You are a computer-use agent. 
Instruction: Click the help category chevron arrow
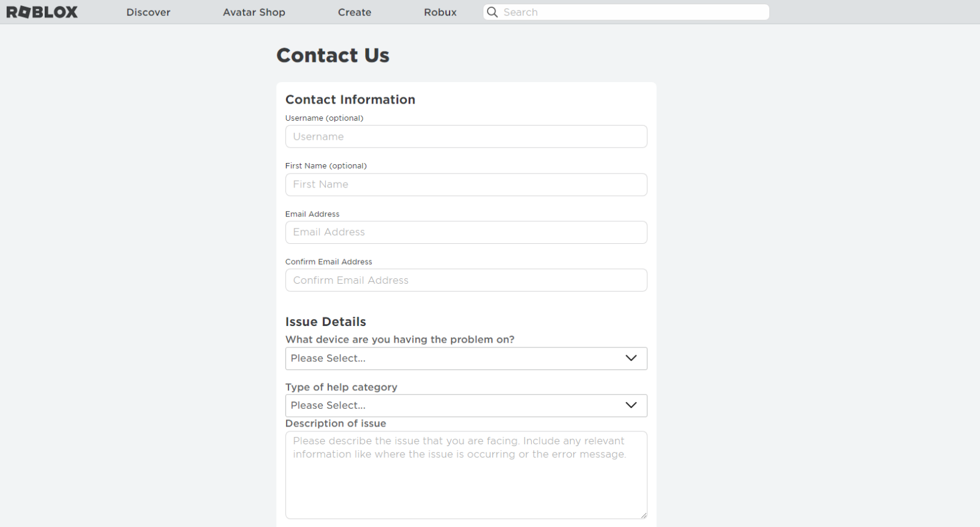tap(631, 406)
